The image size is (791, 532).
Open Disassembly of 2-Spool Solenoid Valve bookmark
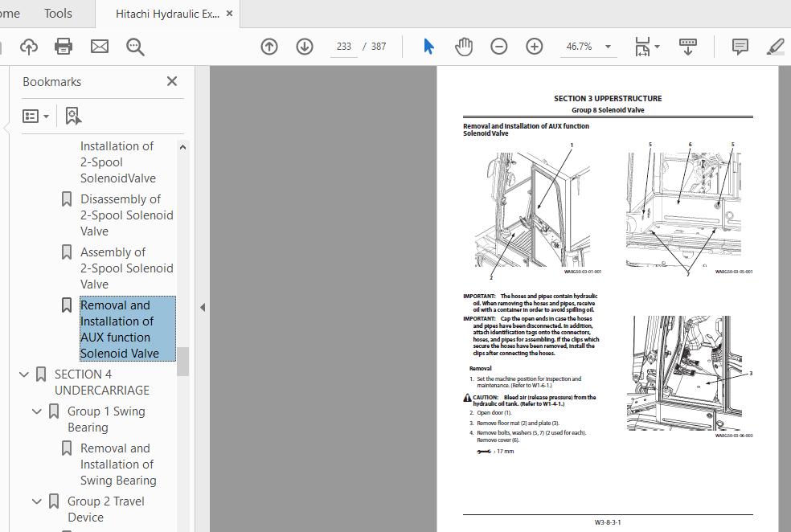click(127, 215)
